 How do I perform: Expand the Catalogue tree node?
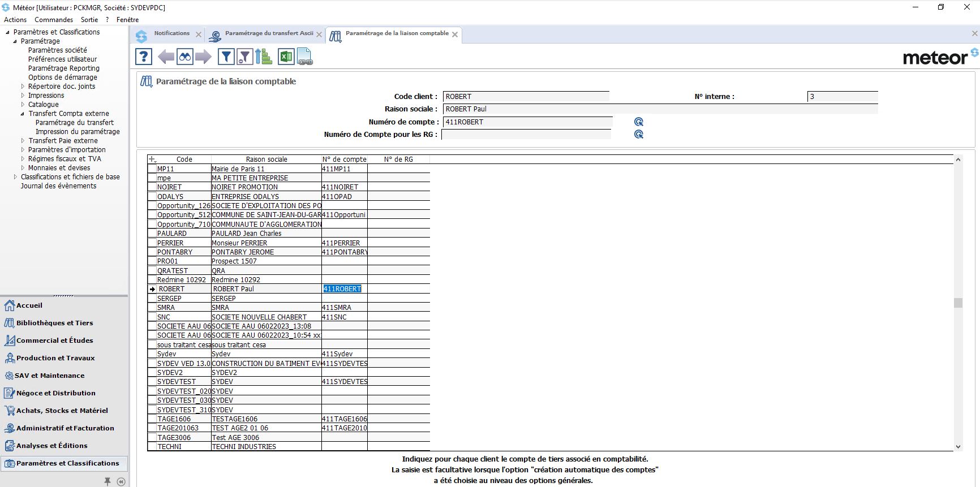click(x=23, y=105)
